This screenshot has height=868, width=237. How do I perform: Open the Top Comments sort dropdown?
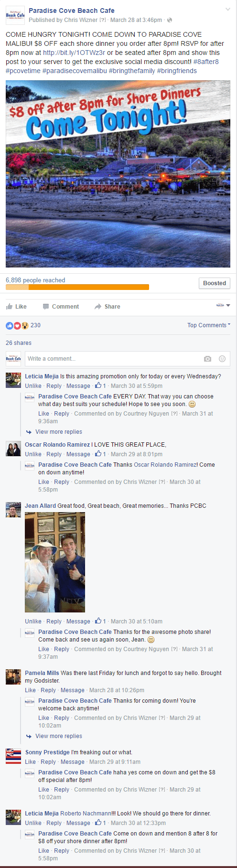pyautogui.click(x=209, y=325)
